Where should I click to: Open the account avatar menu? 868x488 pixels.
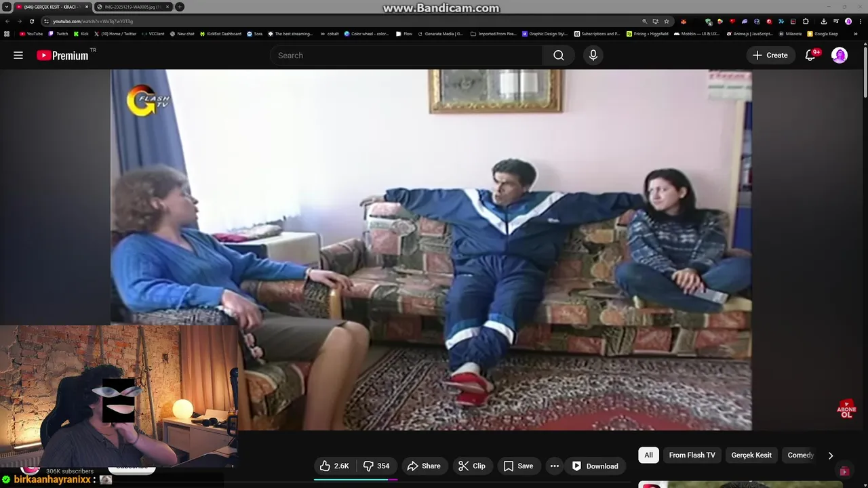[x=840, y=56]
